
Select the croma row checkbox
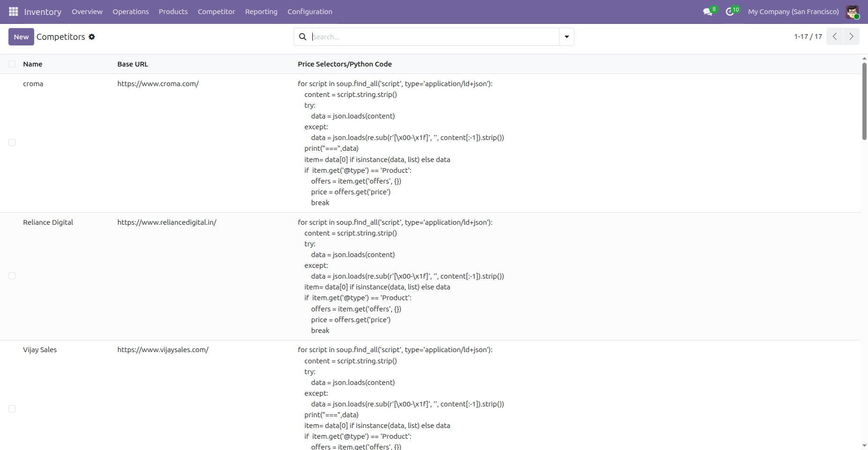click(x=12, y=143)
